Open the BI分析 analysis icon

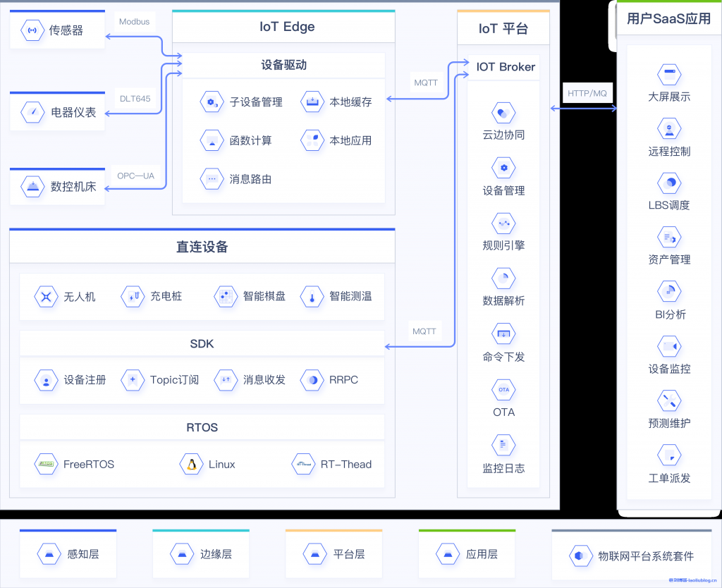668,290
